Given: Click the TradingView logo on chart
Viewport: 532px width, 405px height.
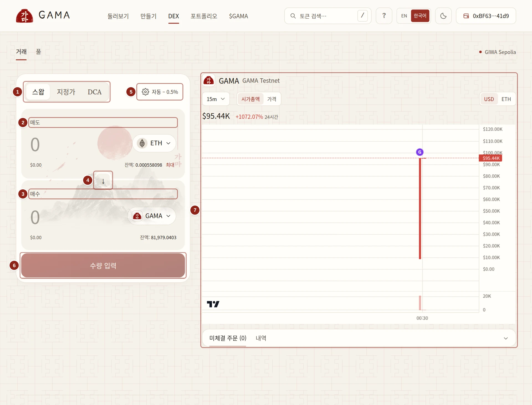Looking at the screenshot, I should 213,304.
